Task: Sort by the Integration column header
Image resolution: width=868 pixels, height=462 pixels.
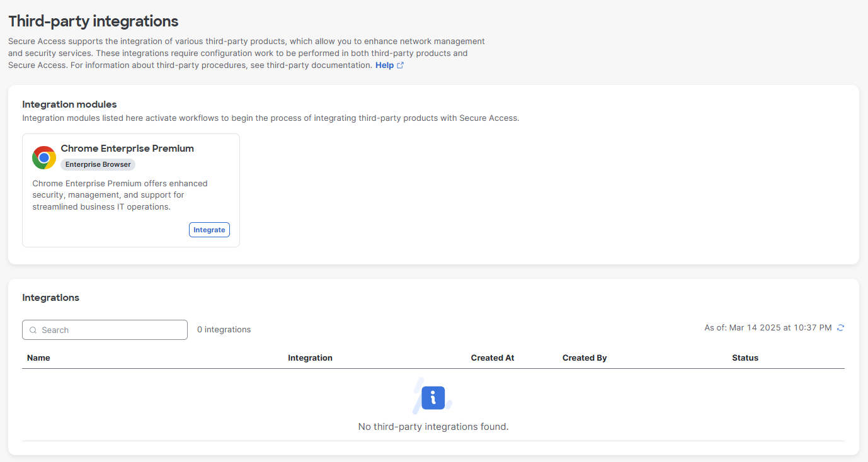Action: 310,358
